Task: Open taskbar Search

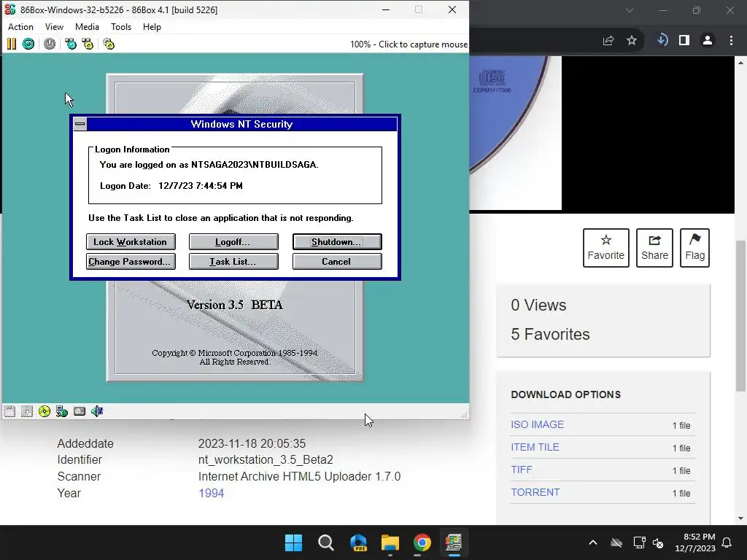Action: coord(326,542)
